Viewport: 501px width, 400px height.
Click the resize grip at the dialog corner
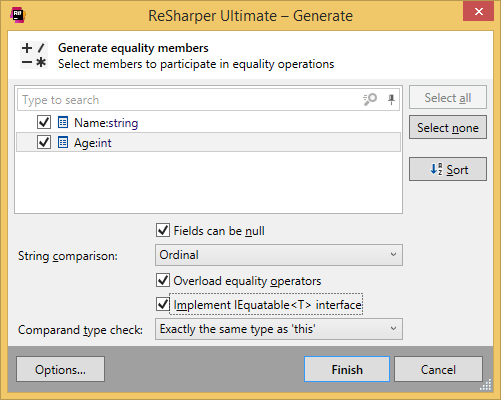pyautogui.click(x=486, y=385)
